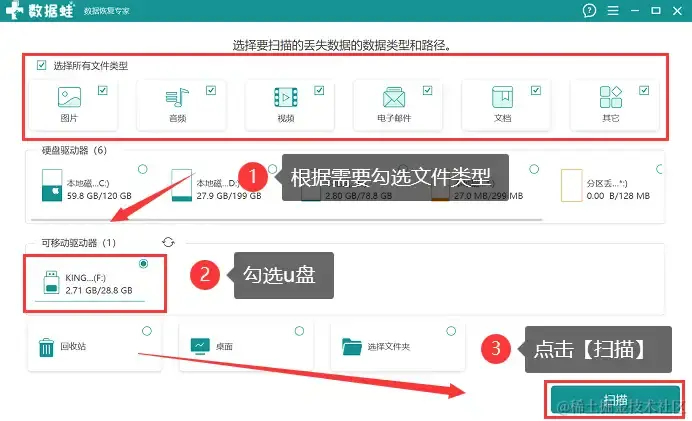Click the lost partition drive icon
The height and width of the screenshot is (421, 692).
tap(572, 185)
